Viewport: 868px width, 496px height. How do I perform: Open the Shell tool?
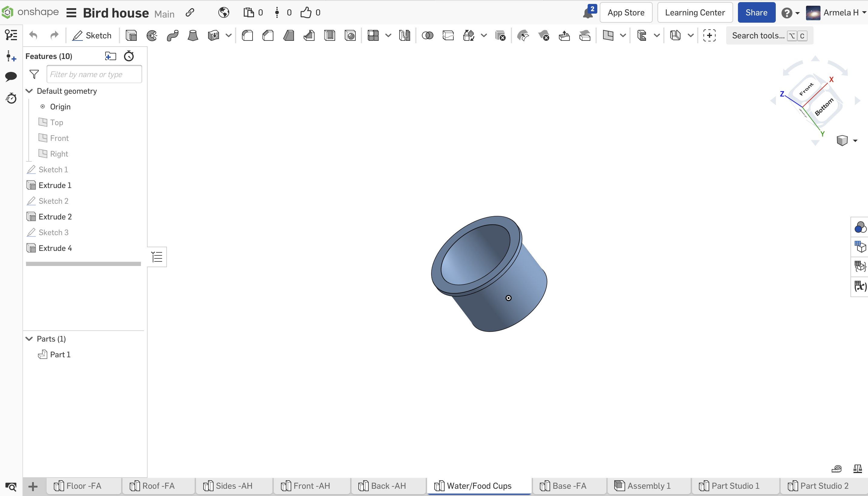pyautogui.click(x=330, y=35)
